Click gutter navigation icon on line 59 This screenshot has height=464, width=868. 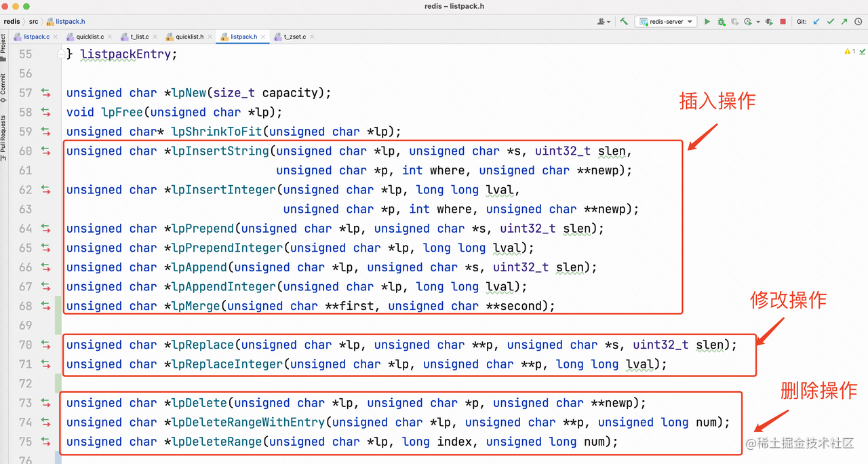(46, 132)
